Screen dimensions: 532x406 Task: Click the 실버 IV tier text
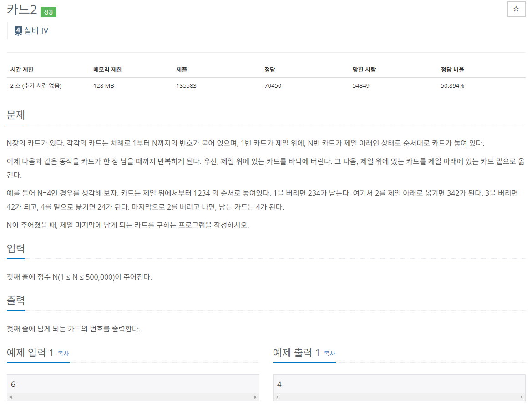pos(36,31)
